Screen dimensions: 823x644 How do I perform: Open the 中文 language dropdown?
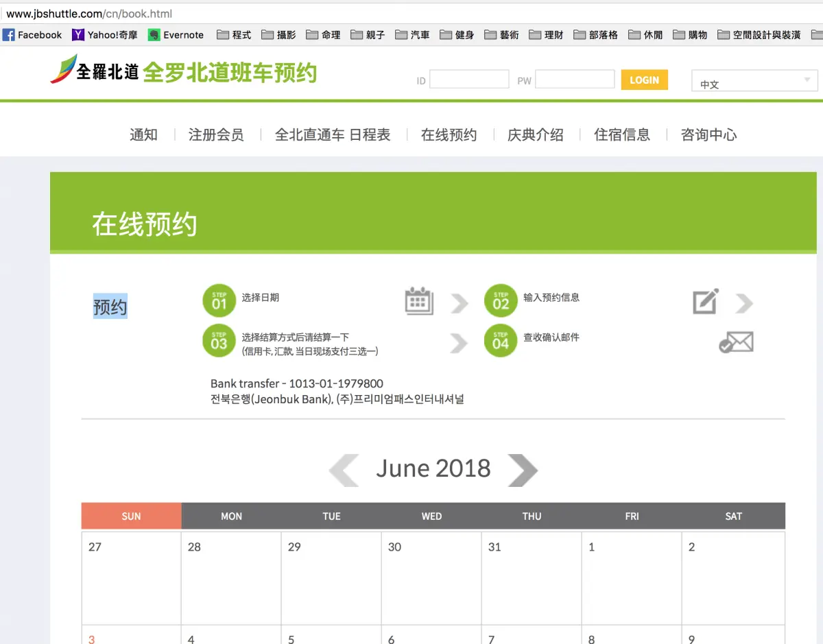pos(754,81)
